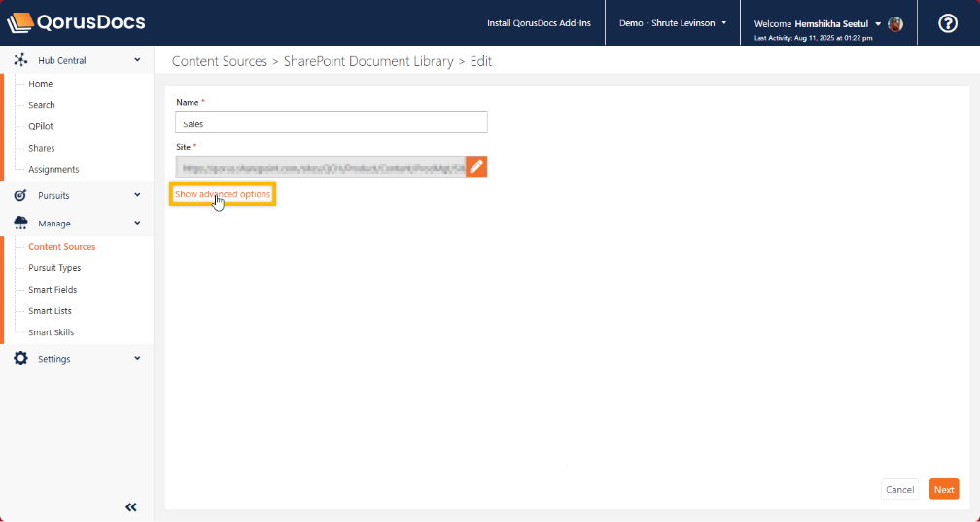The height and width of the screenshot is (522, 980).
Task: Collapse the Hub Central section chevron
Action: (x=137, y=60)
